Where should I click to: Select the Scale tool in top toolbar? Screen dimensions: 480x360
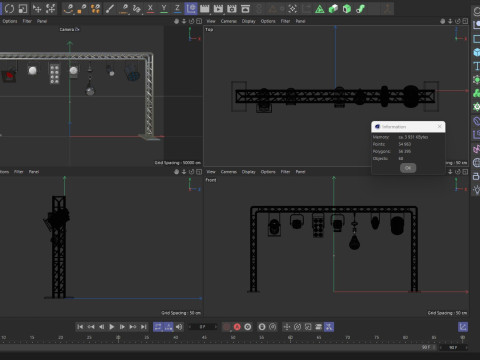[23, 9]
